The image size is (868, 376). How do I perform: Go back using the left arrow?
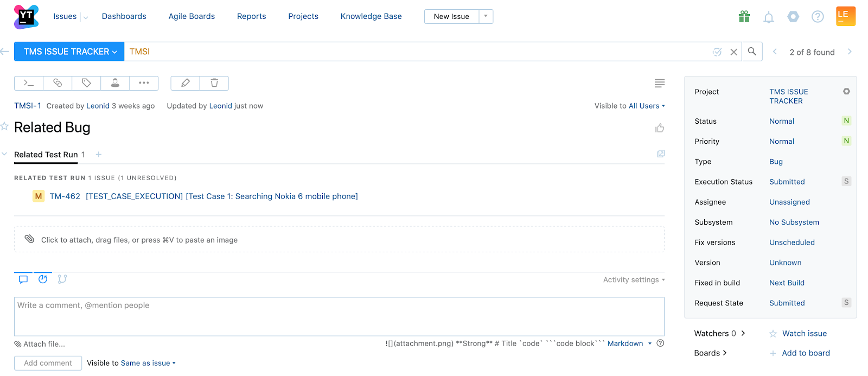point(5,52)
